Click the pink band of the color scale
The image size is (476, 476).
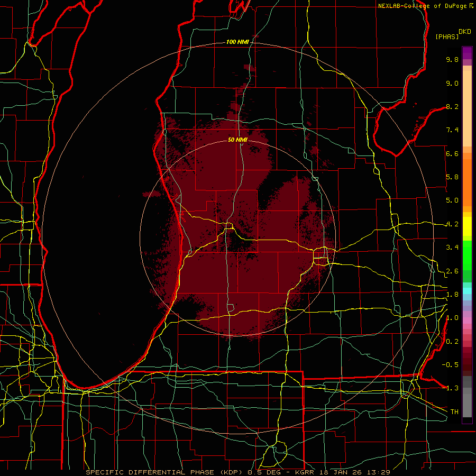click(467, 321)
